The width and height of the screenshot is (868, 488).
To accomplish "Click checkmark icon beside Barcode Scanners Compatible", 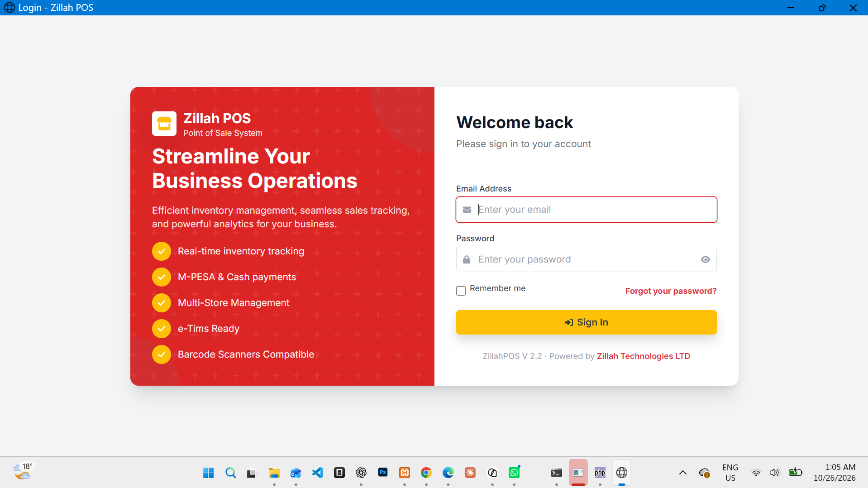I will [x=162, y=354].
